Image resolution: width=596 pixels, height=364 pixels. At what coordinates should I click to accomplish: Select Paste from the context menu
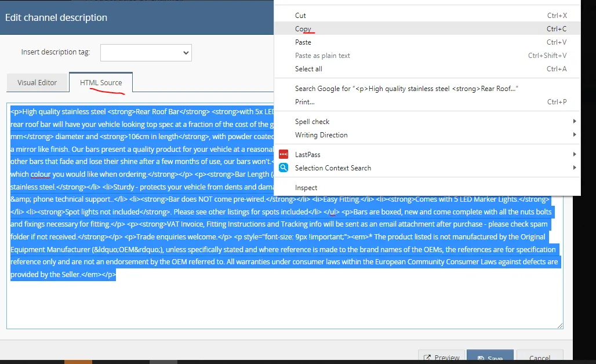pyautogui.click(x=427, y=42)
